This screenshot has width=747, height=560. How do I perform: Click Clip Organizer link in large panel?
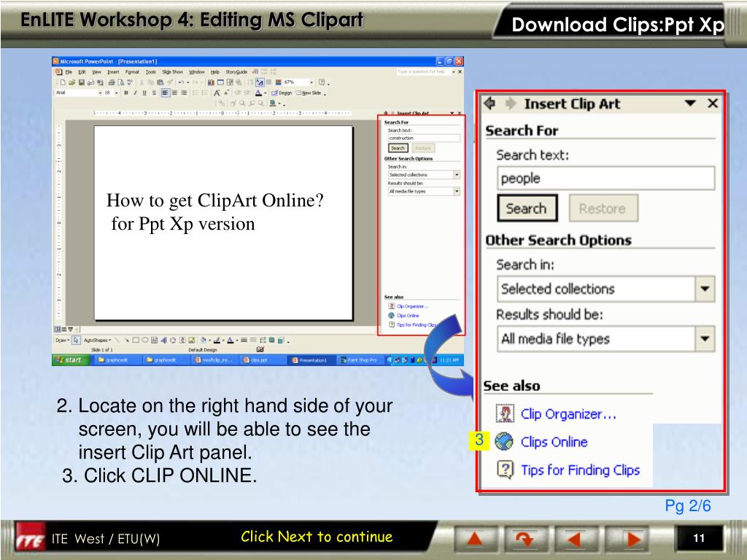[x=568, y=414]
